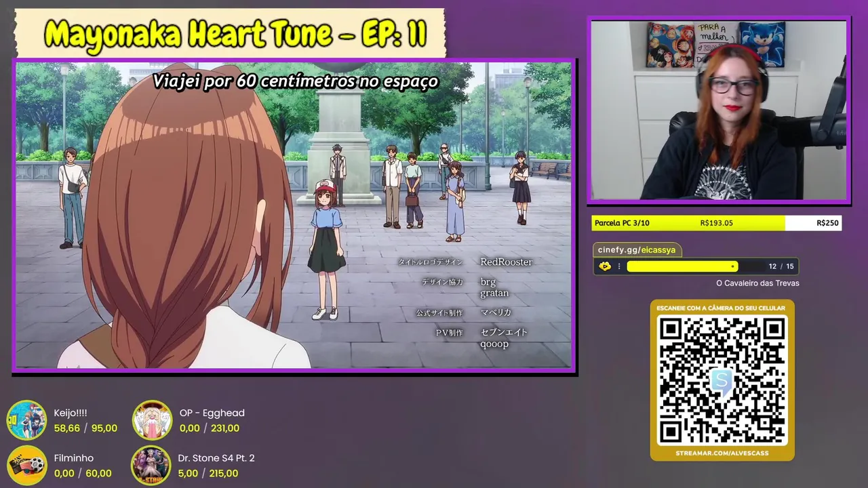Click the QR code image
Image resolution: width=868 pixels, height=488 pixels.
coord(722,382)
